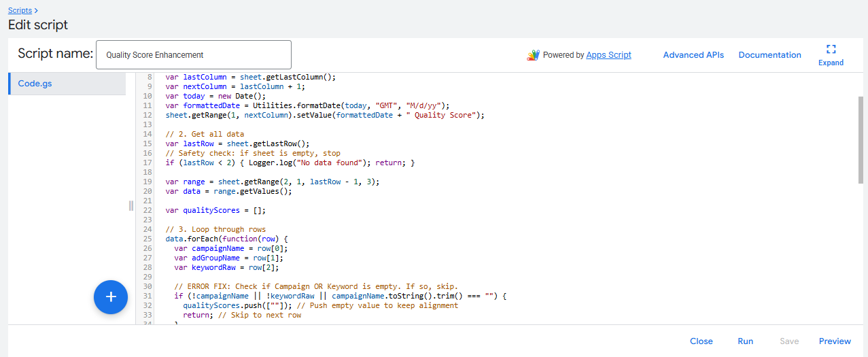Open the Documentation link
The image size is (868, 357).
[x=769, y=55]
